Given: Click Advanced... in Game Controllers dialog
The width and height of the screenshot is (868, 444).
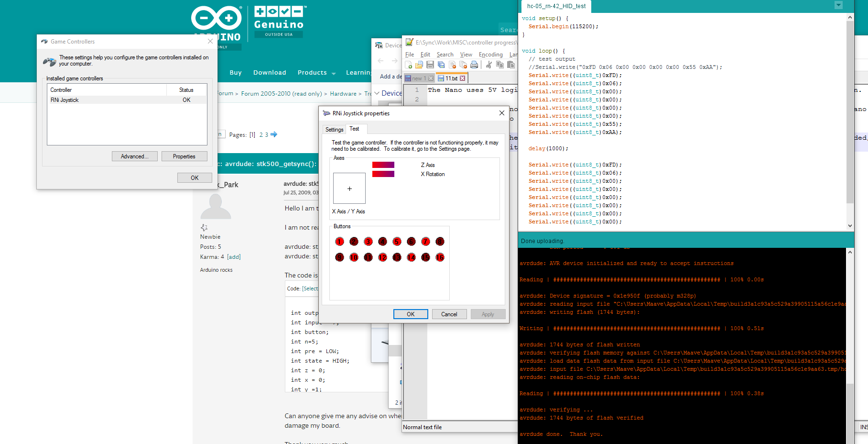Looking at the screenshot, I should pos(135,156).
